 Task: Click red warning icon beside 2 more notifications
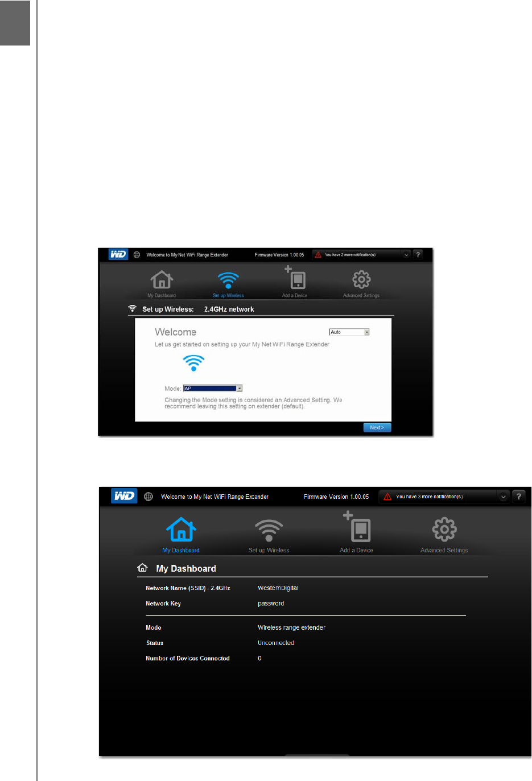point(318,255)
